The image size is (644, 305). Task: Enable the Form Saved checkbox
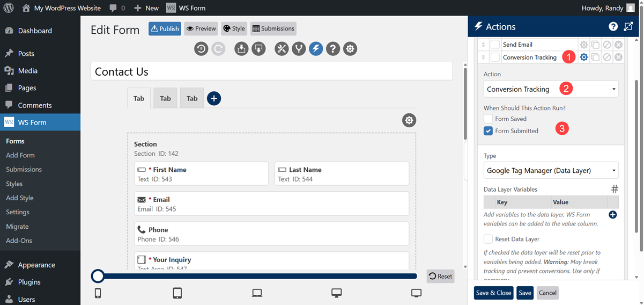point(488,119)
